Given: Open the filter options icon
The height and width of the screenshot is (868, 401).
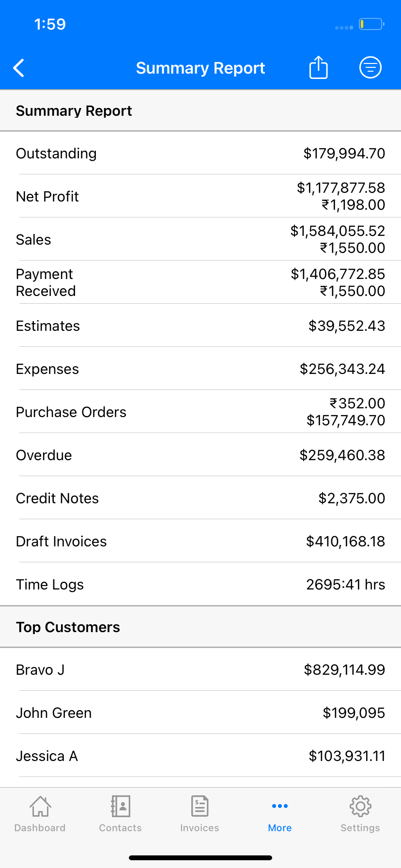Looking at the screenshot, I should [x=370, y=67].
